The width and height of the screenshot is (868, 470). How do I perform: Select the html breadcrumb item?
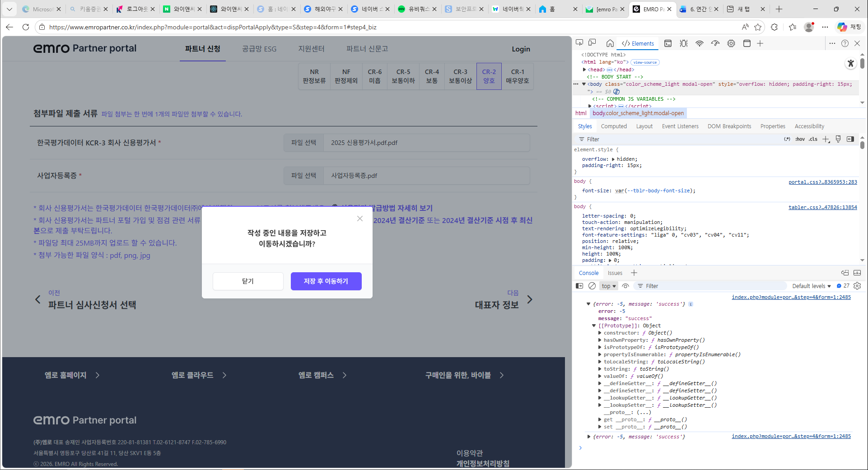pos(581,113)
